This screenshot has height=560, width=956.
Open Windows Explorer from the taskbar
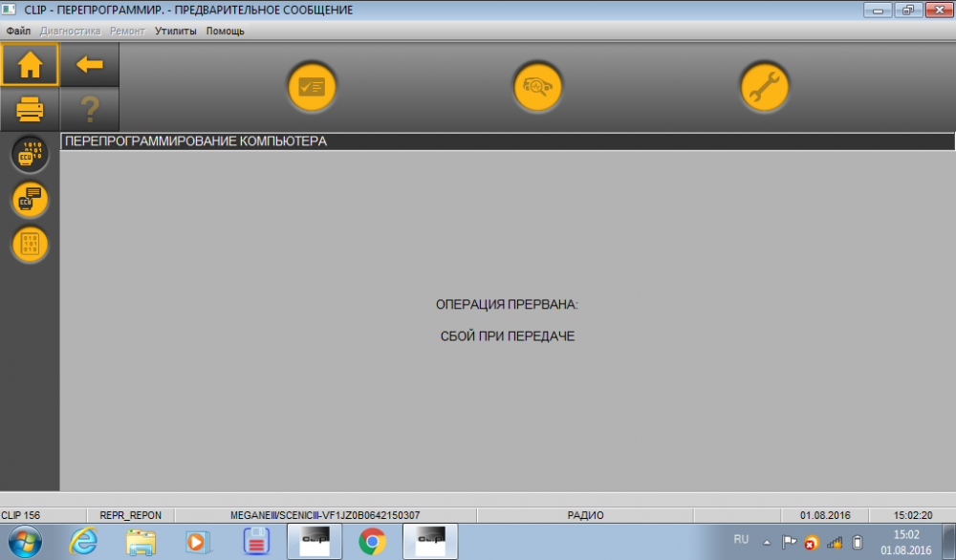coord(141,542)
